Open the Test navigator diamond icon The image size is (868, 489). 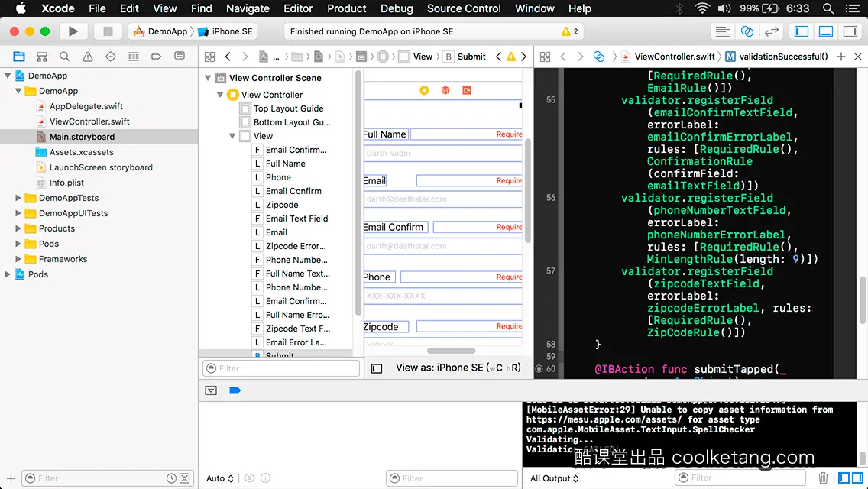click(111, 57)
